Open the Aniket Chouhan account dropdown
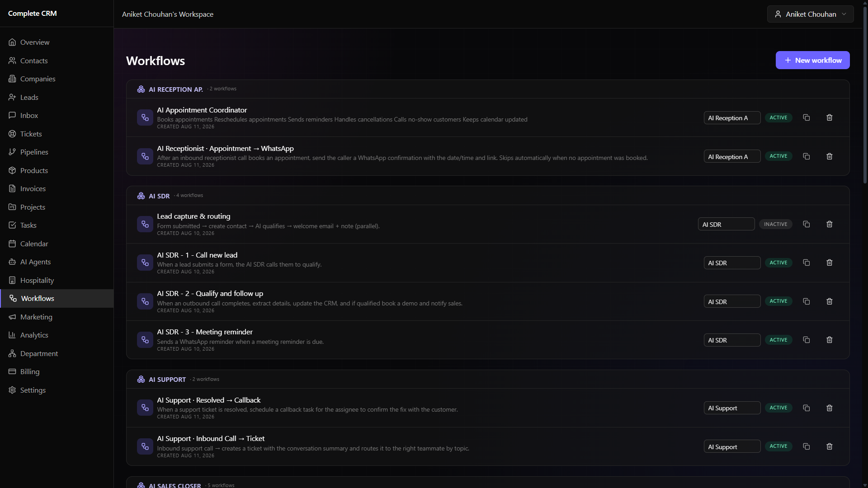Image resolution: width=868 pixels, height=488 pixels. [x=810, y=14]
